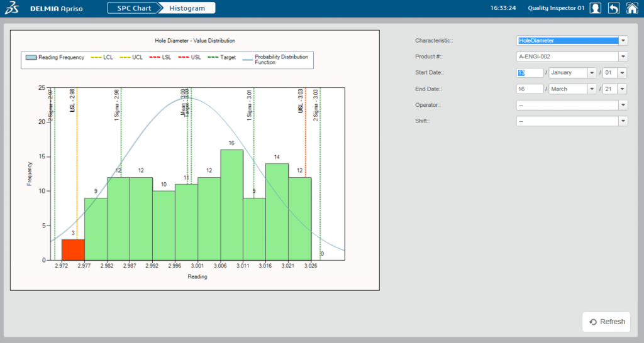Open the End Date month dropdown

pyautogui.click(x=591, y=89)
